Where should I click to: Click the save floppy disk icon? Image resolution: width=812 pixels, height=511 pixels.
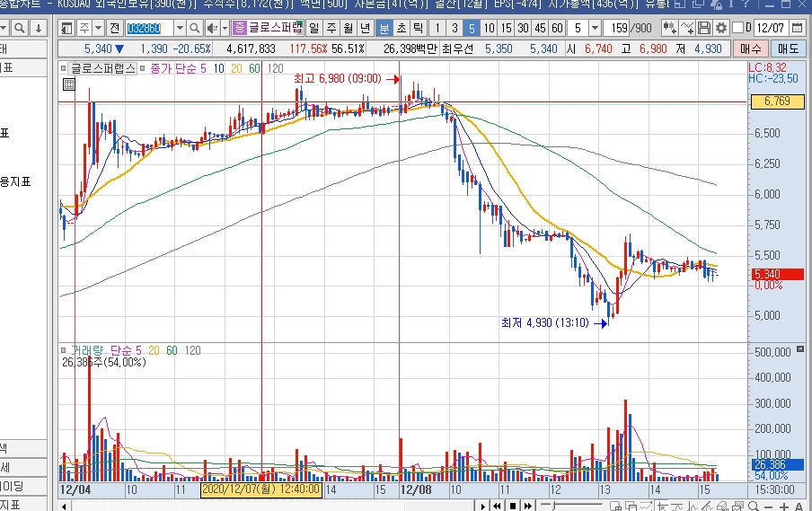704,28
